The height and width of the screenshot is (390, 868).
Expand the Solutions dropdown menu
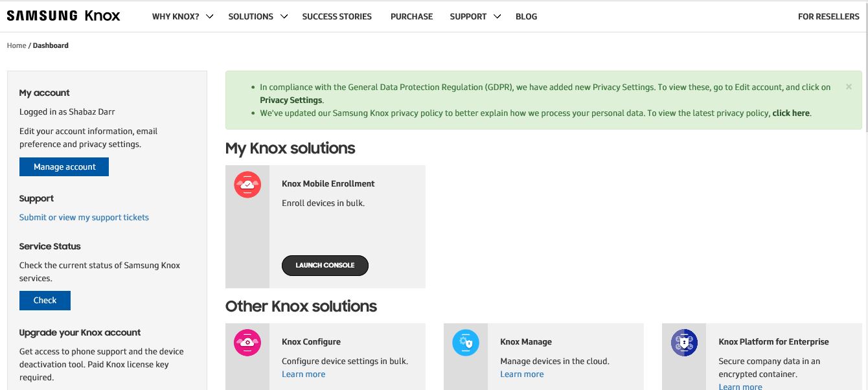pos(258,17)
